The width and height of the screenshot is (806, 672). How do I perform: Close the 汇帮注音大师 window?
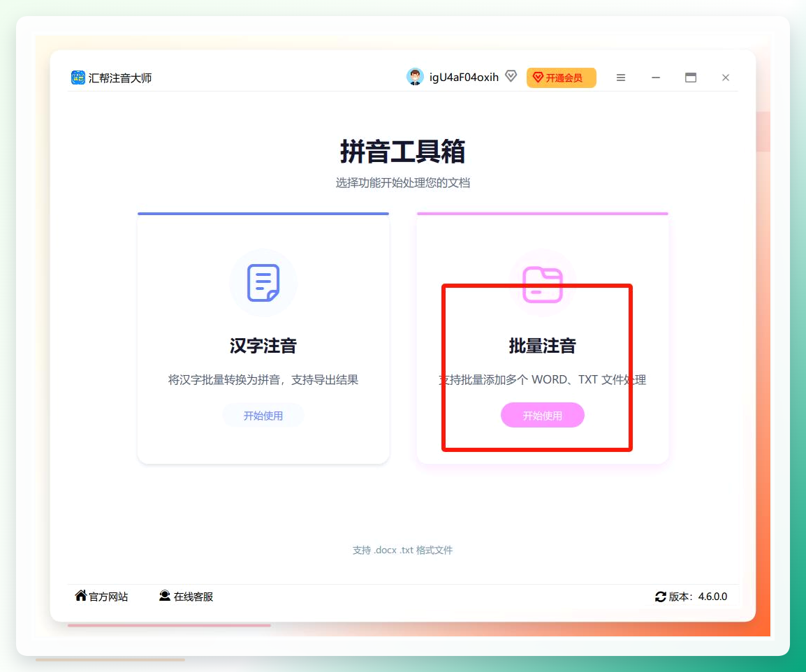coord(726,78)
